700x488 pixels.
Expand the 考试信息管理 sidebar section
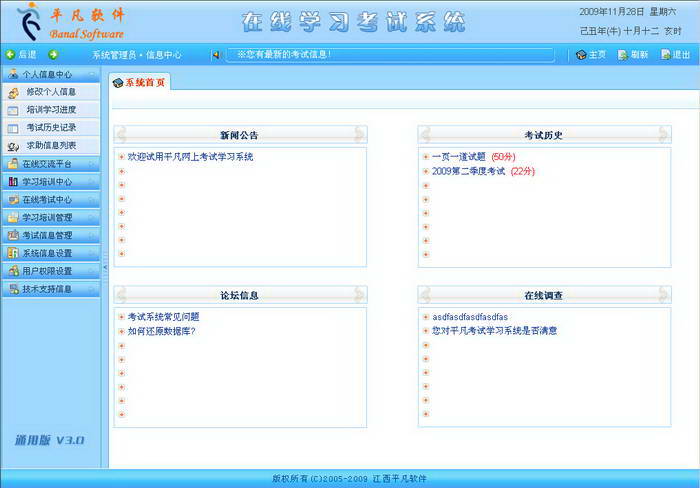point(92,236)
